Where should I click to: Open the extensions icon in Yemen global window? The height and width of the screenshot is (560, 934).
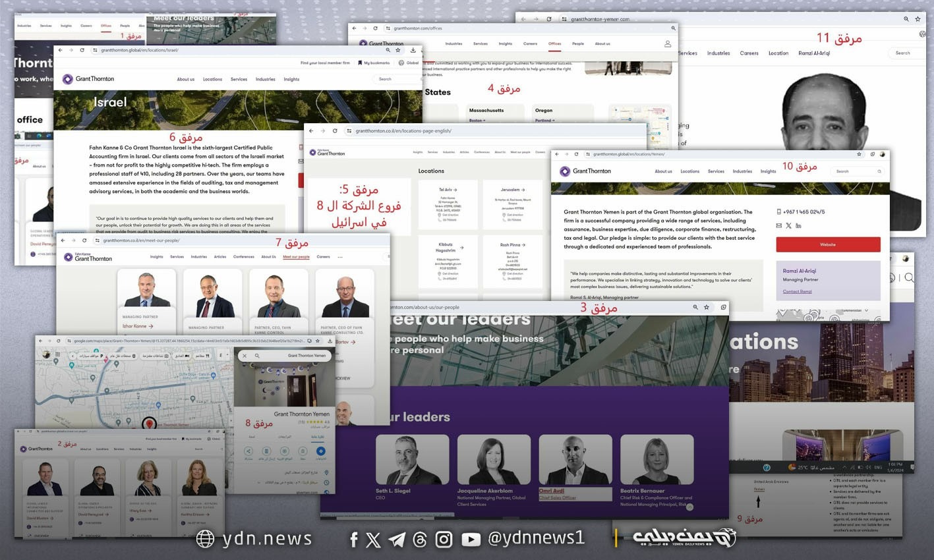pyautogui.click(x=872, y=154)
